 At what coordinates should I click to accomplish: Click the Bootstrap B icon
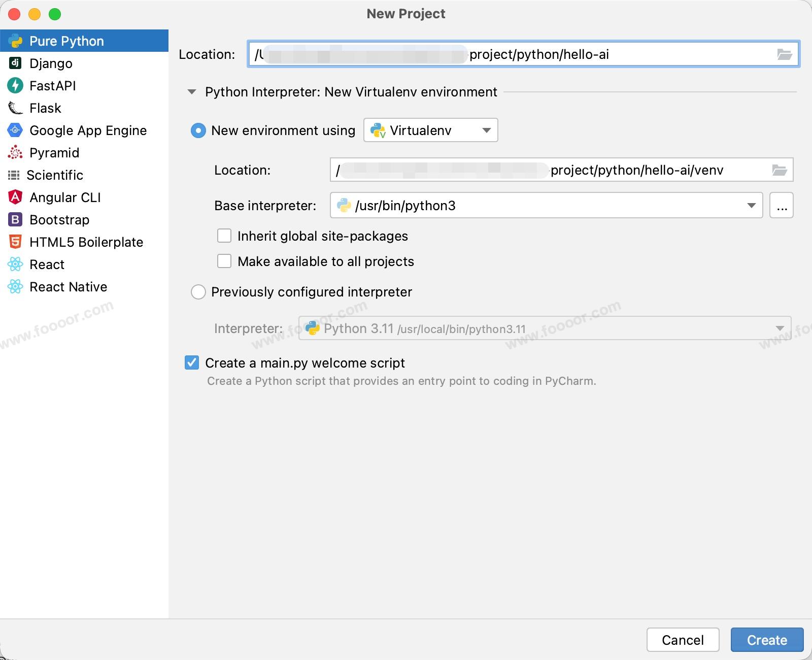tap(15, 219)
